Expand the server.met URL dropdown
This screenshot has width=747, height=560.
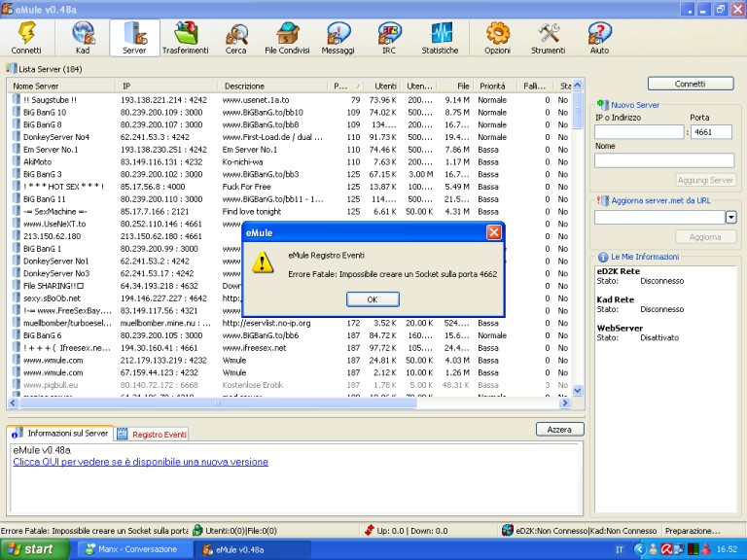pyautogui.click(x=730, y=217)
